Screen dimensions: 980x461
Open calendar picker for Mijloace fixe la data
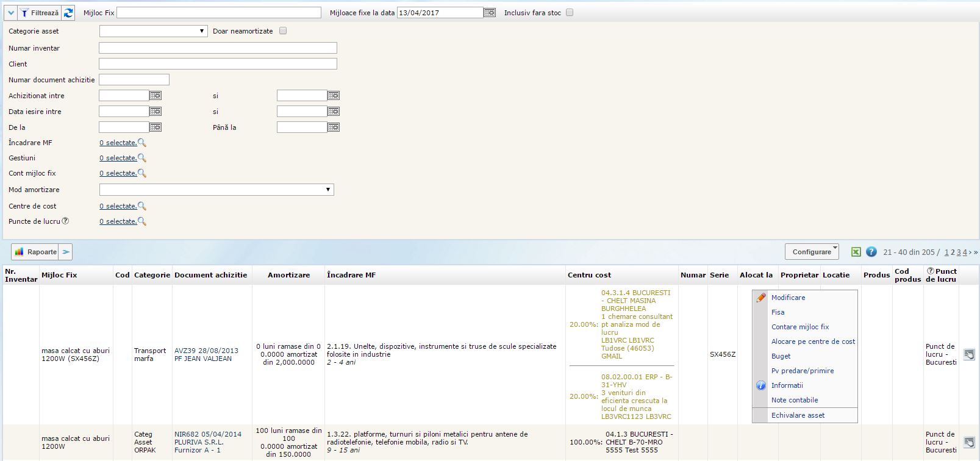(490, 13)
